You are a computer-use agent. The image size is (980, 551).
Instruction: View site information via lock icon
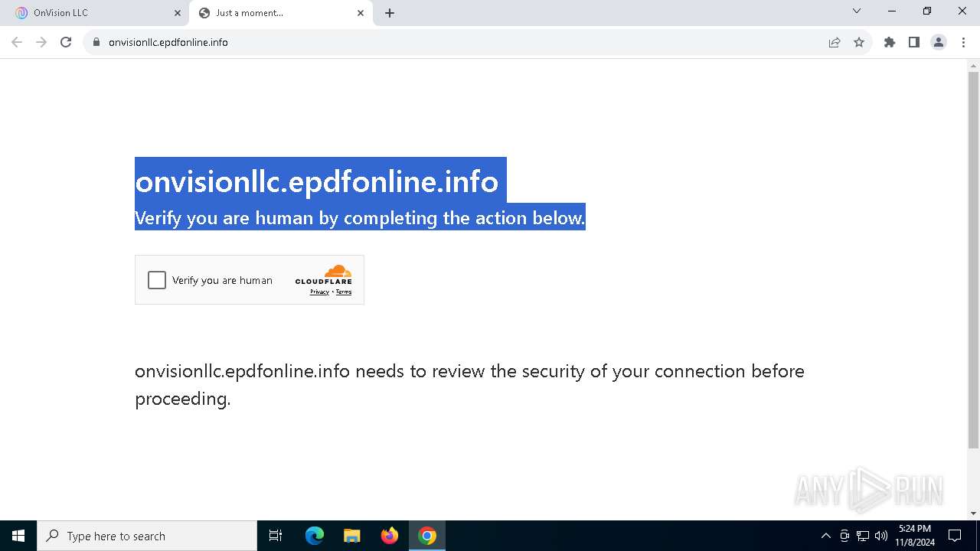pyautogui.click(x=96, y=42)
